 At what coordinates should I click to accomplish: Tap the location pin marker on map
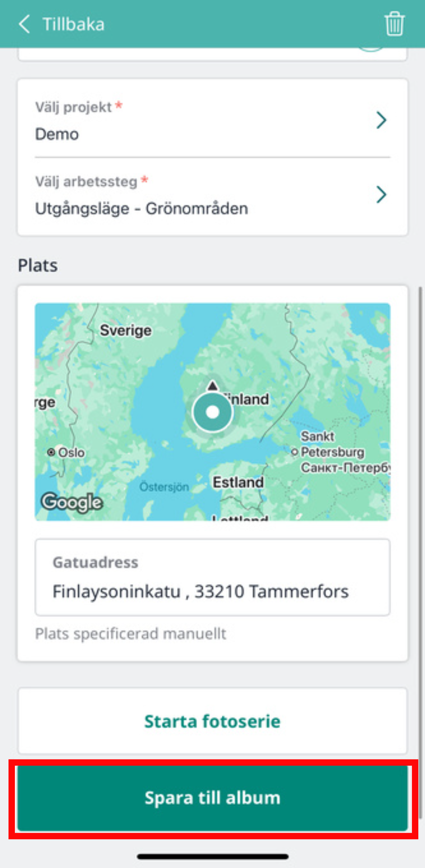tap(212, 412)
